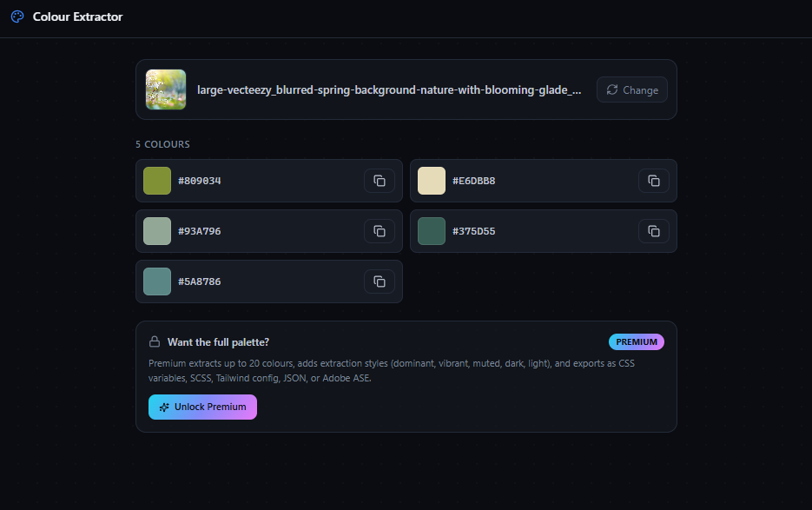Click the Premium extracts description paragraph

click(392, 371)
